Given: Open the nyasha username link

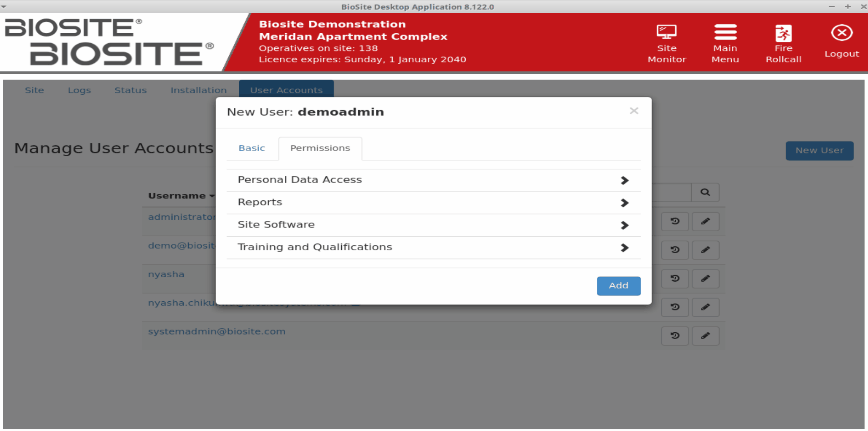Looking at the screenshot, I should click(166, 274).
